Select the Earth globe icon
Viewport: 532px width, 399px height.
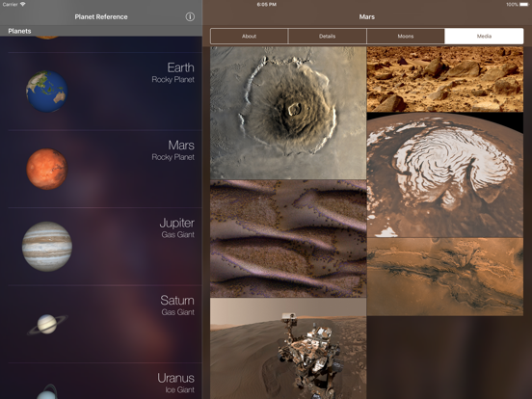coord(47,92)
